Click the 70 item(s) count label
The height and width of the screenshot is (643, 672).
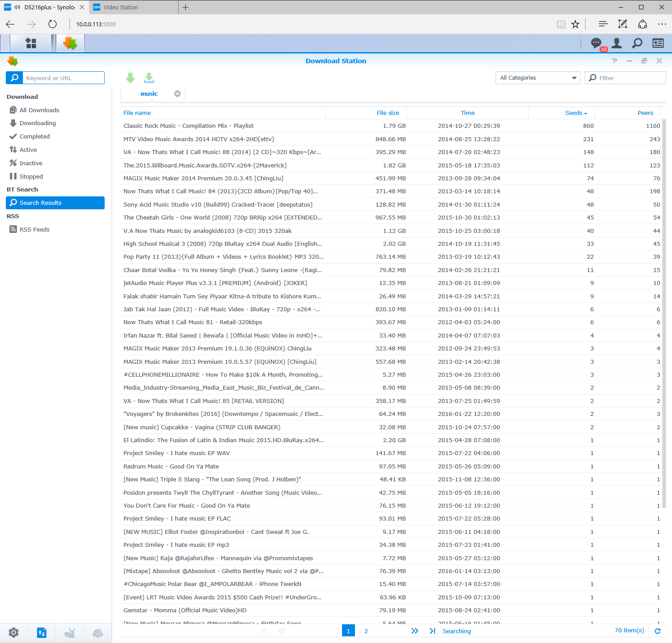pos(629,631)
